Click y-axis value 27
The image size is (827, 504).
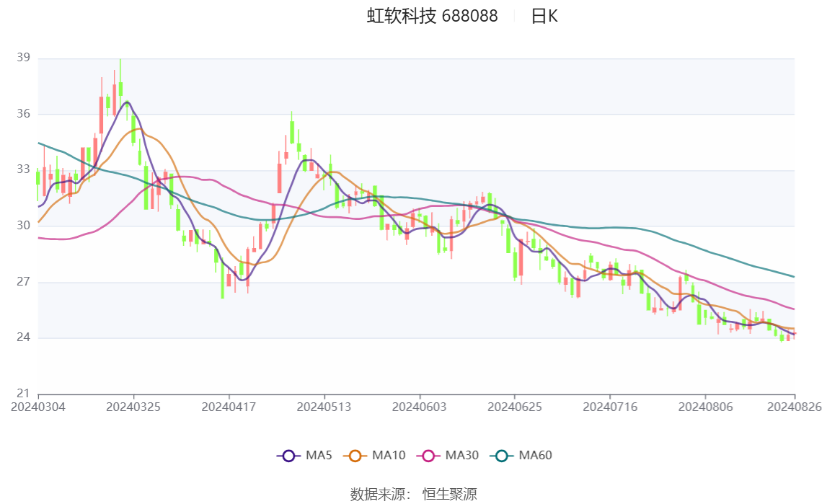pos(23,281)
